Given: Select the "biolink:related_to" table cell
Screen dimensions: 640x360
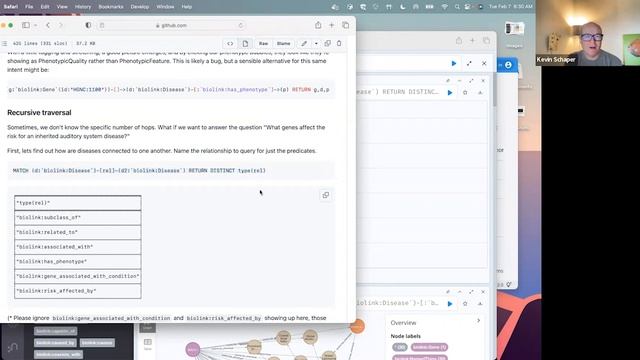Looking at the screenshot, I should tap(78, 232).
